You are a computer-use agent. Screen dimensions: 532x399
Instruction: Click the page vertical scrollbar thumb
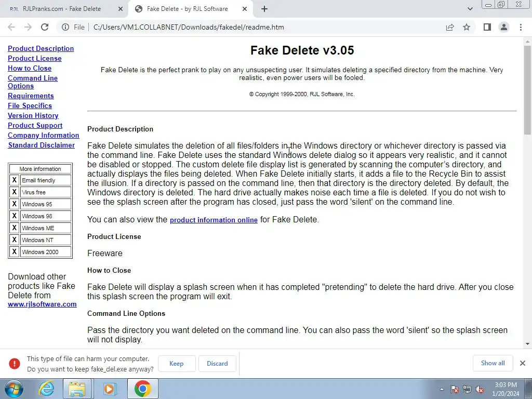coord(527,90)
